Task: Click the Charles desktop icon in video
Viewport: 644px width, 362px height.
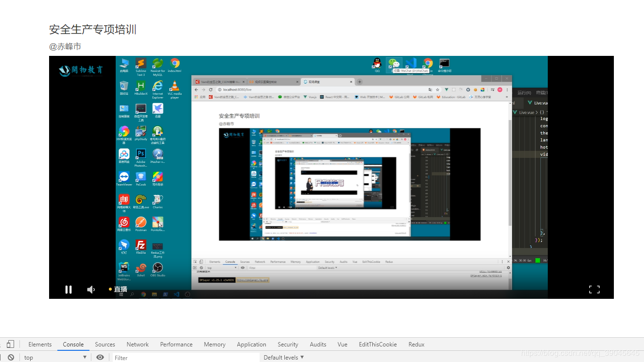Action: coord(157,202)
